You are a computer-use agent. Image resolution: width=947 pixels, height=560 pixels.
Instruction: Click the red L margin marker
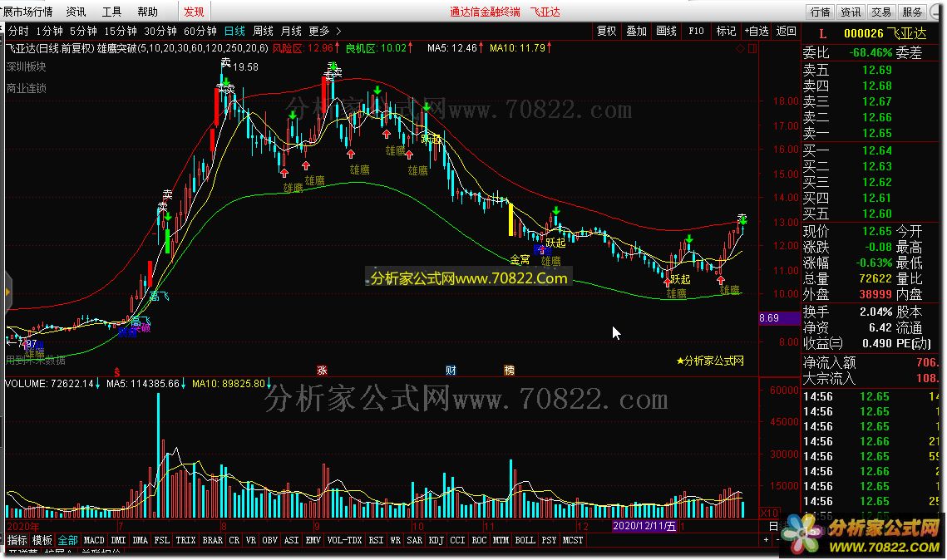click(x=822, y=34)
